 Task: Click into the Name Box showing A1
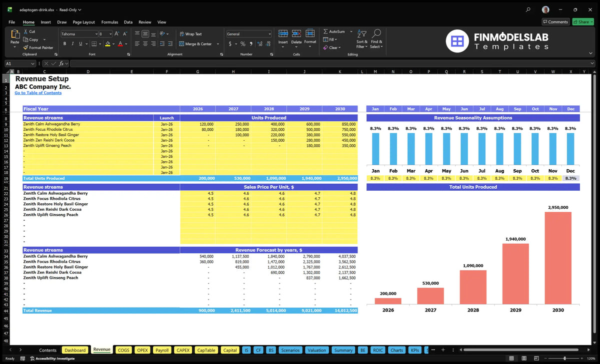20,63
